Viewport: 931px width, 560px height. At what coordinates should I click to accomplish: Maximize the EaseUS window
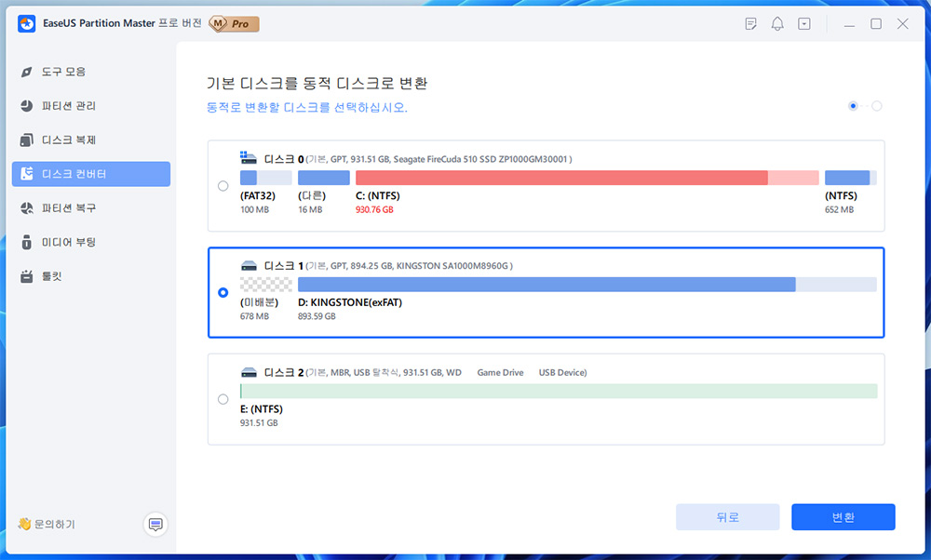coord(876,24)
